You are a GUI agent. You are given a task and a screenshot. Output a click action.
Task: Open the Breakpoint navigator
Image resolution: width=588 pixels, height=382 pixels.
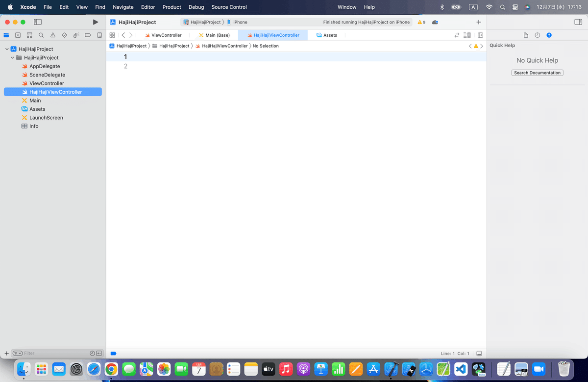tap(88, 35)
